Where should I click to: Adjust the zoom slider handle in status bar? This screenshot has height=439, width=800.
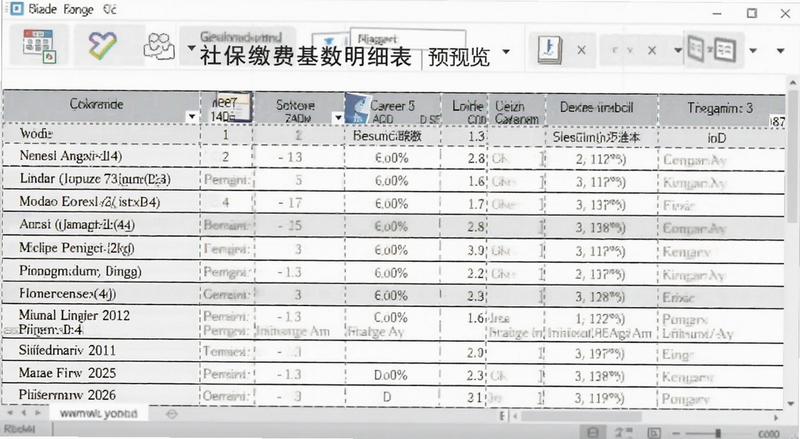(718, 433)
